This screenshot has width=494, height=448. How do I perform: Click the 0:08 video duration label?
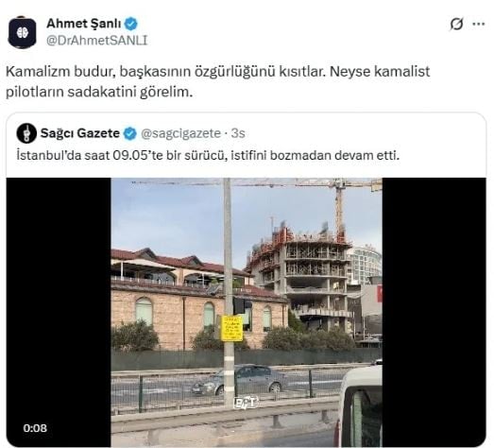tap(35, 428)
